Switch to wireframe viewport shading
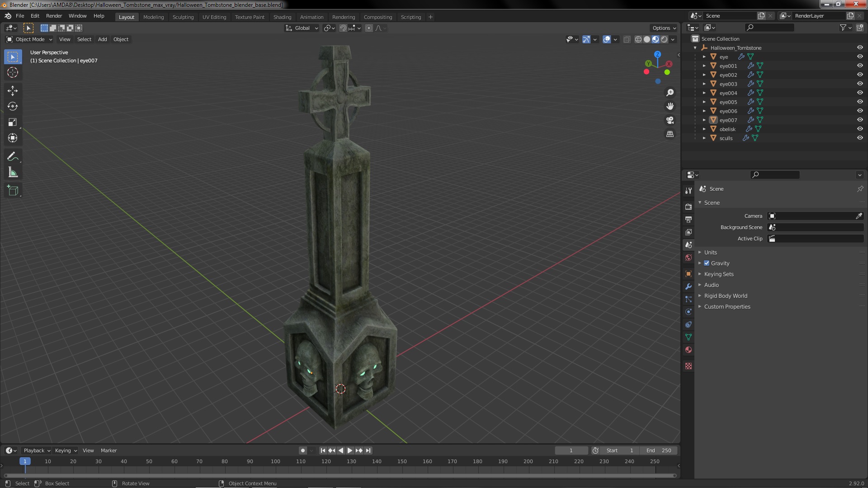 (x=638, y=39)
